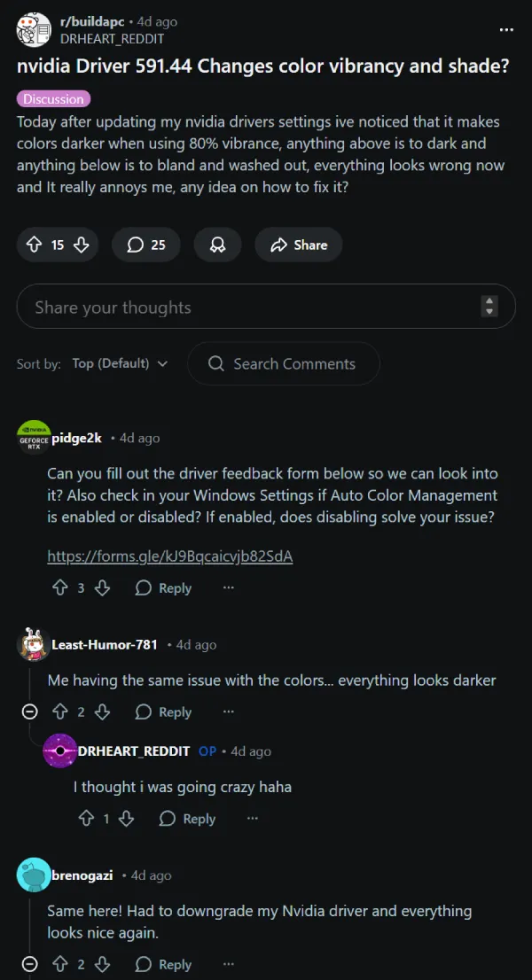Share the post

click(299, 245)
